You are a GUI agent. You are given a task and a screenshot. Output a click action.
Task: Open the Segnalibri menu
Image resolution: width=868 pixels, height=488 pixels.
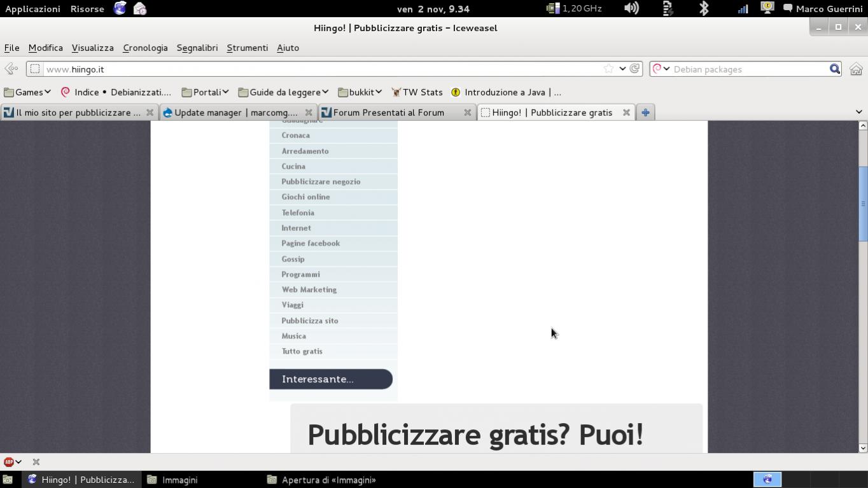(x=197, y=48)
